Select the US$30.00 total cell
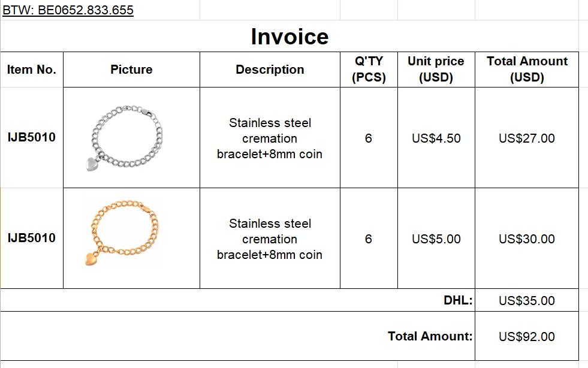 click(527, 239)
